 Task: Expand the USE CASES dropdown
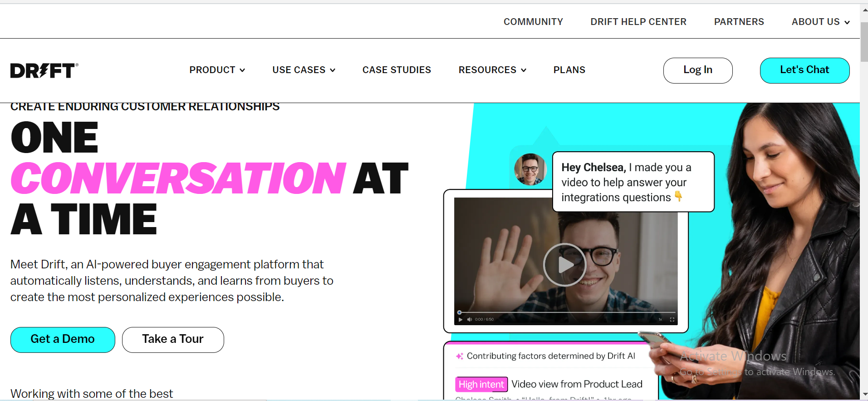point(304,70)
